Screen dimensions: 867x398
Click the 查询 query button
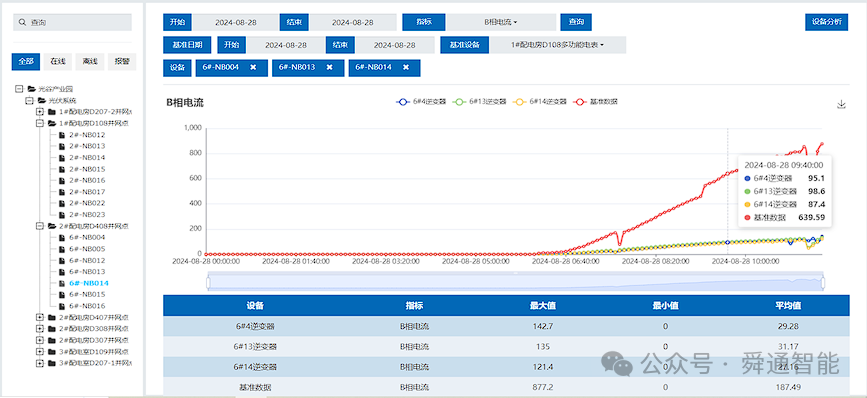(x=576, y=22)
